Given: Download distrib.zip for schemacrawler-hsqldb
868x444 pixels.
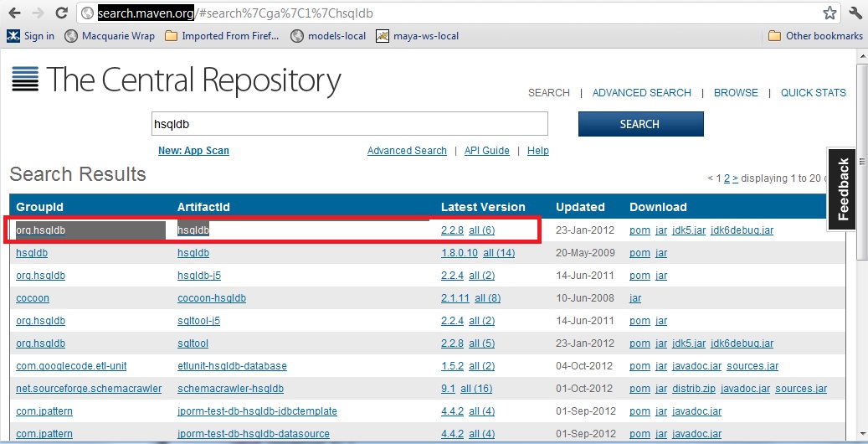Looking at the screenshot, I should click(x=694, y=389).
